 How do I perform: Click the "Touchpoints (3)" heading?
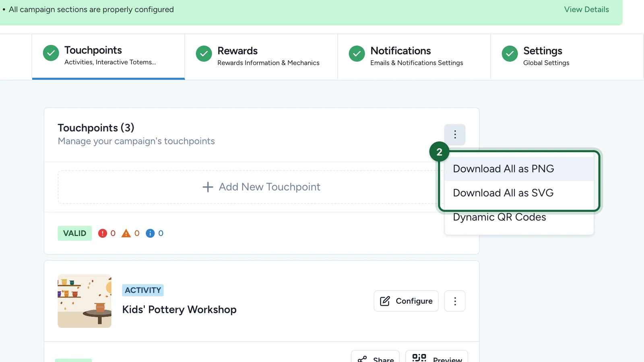point(96,128)
